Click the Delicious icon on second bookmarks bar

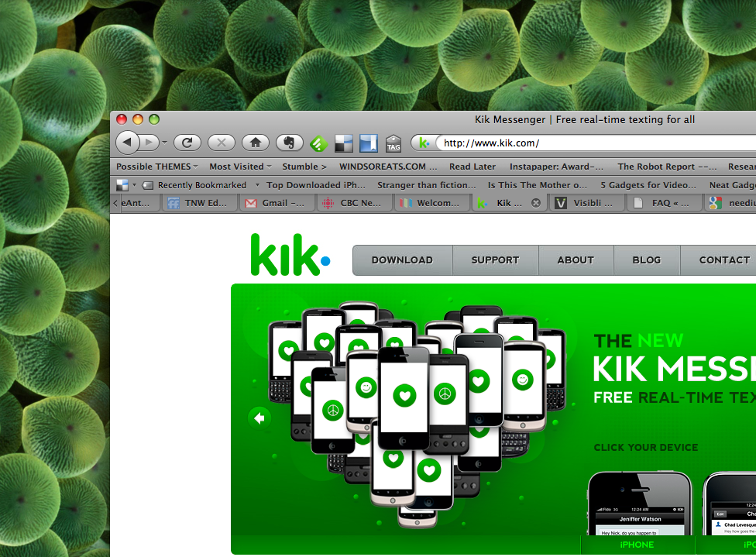click(x=122, y=185)
